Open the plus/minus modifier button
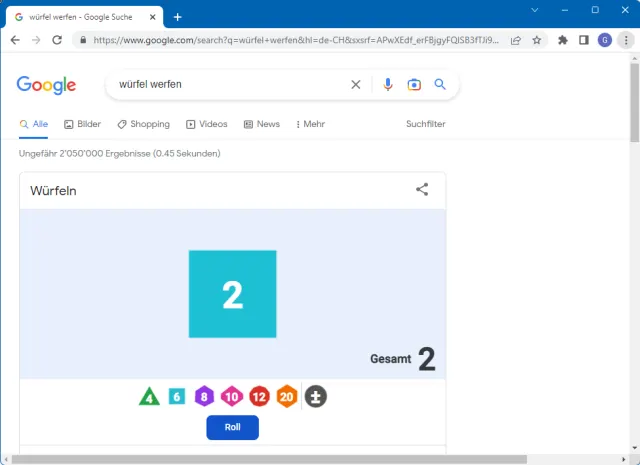This screenshot has width=640, height=465. 316,396
